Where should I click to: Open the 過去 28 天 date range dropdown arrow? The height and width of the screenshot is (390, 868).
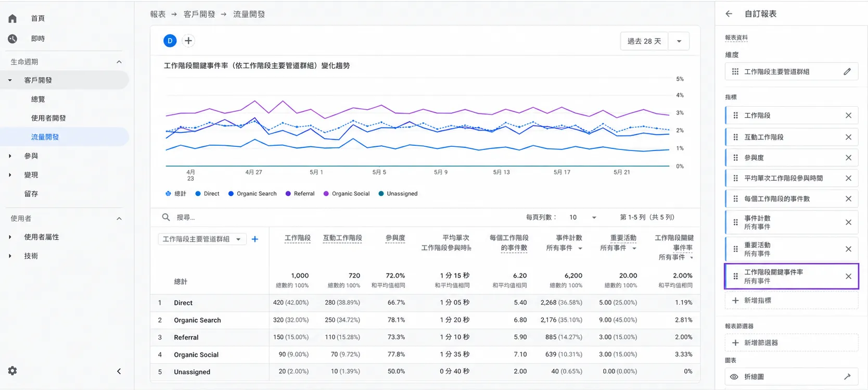point(679,41)
